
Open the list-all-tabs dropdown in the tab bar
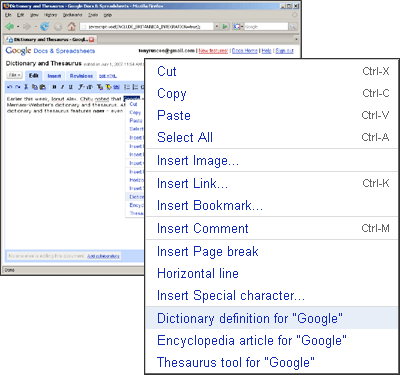tap(296, 39)
